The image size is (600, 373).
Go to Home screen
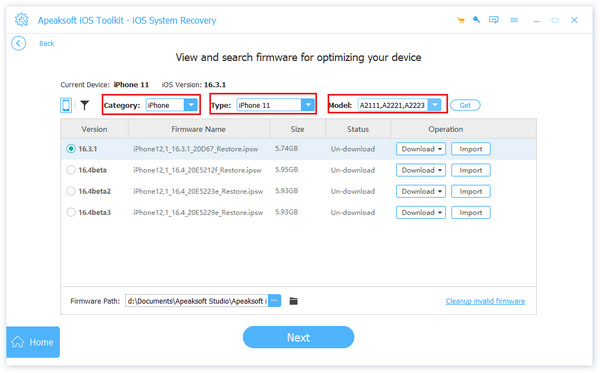(x=33, y=342)
